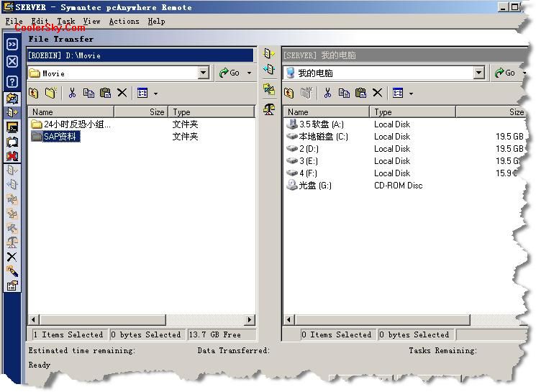The image size is (536, 392).
Task: Click the Help question mark sidebar icon
Action: tap(12, 81)
